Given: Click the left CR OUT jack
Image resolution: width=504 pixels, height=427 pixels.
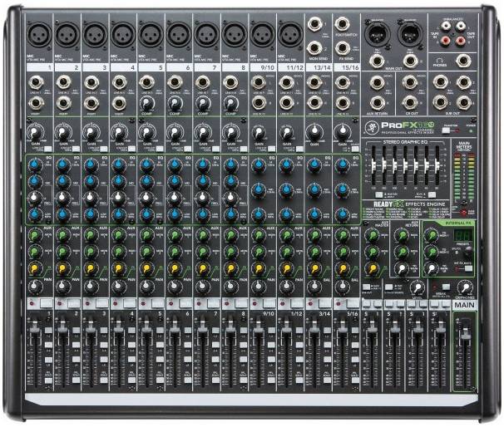Looking at the screenshot, I should 410,83.
